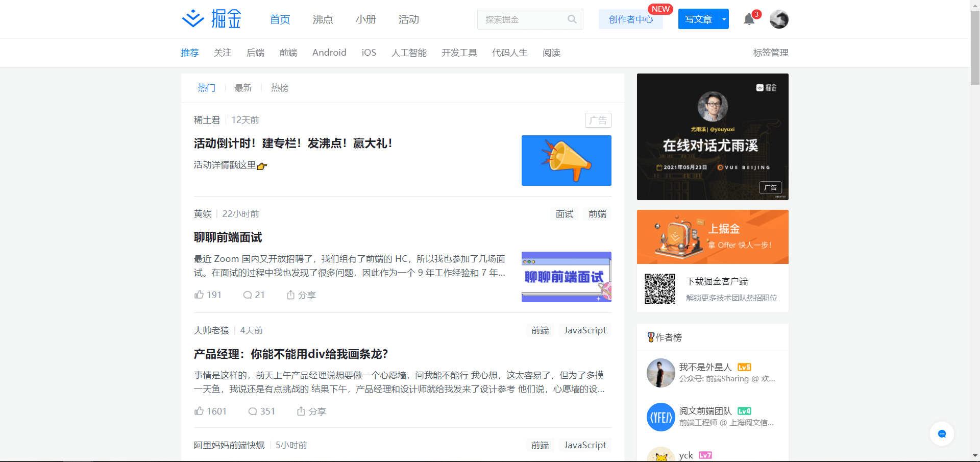Click the 写文章 button
The image size is (980, 462).
[x=698, y=19]
